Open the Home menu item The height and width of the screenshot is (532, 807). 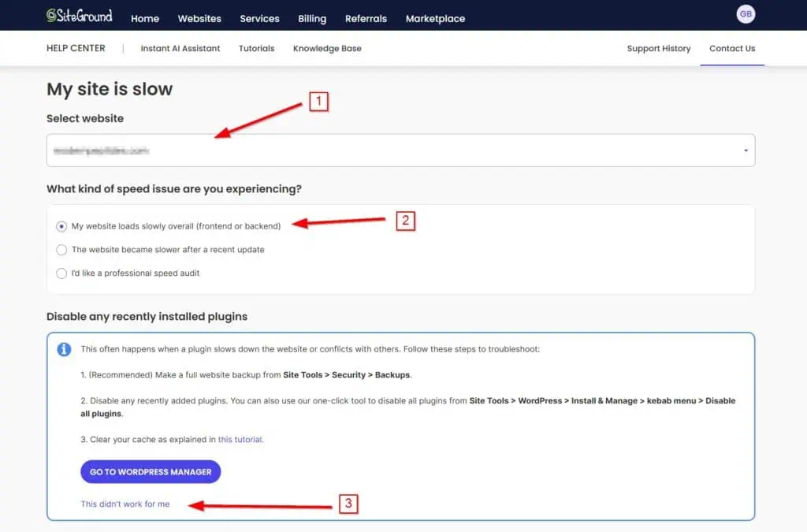coord(145,18)
